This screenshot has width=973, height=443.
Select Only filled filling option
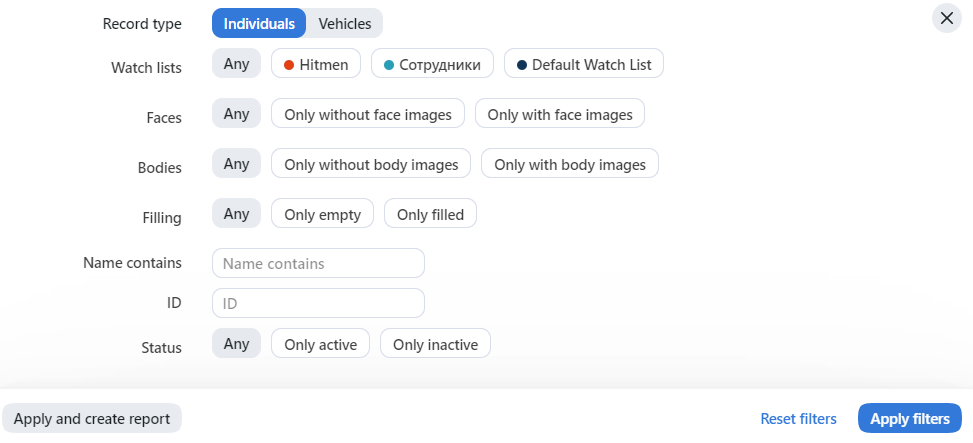431,213
